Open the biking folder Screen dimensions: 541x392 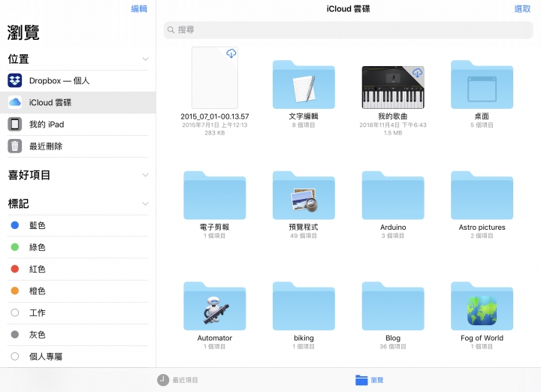304,306
